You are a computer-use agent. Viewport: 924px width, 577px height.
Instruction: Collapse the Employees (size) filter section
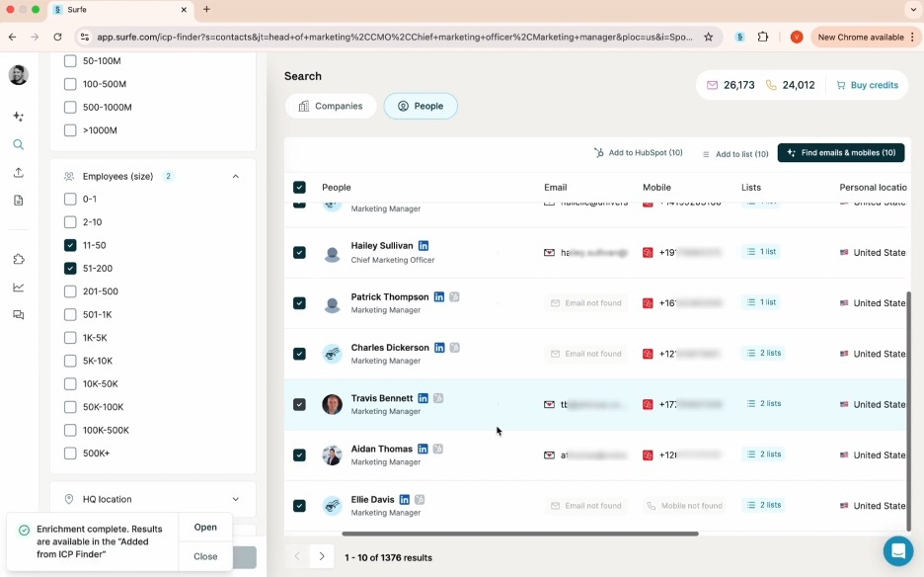coord(236,176)
